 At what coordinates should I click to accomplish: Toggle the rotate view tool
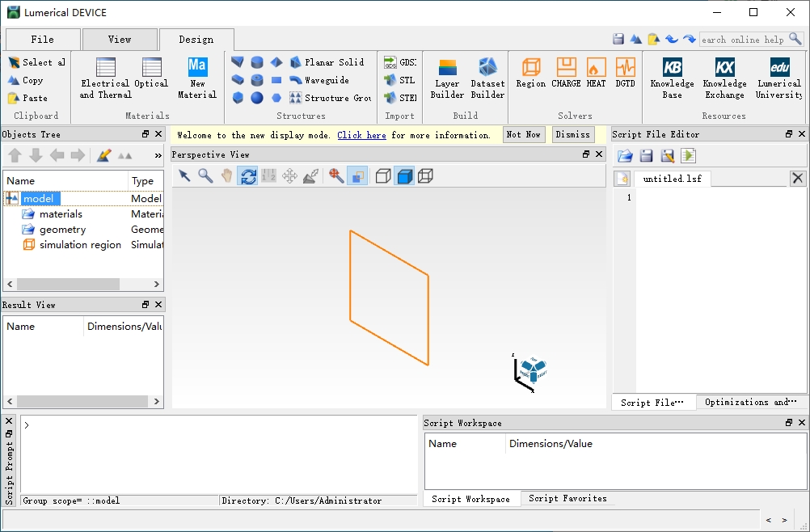pyautogui.click(x=247, y=175)
